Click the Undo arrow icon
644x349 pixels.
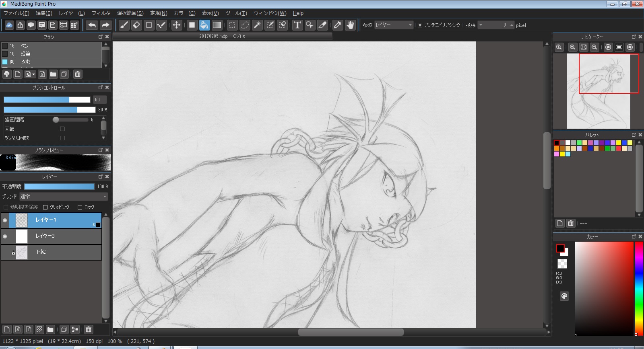pyautogui.click(x=92, y=25)
